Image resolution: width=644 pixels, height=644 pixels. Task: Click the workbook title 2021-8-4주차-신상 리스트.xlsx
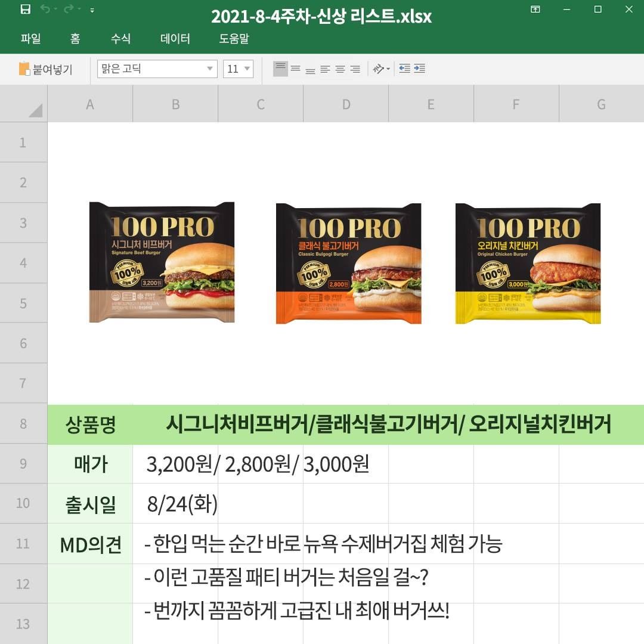coord(321,17)
